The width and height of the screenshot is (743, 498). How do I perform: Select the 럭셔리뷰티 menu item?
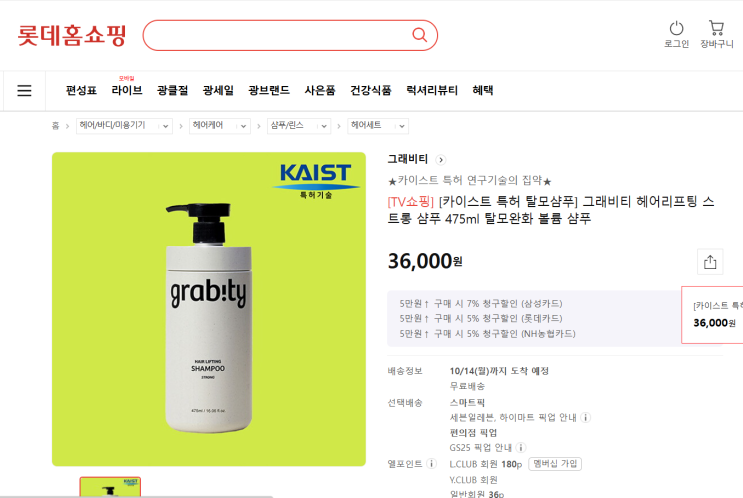point(432,90)
